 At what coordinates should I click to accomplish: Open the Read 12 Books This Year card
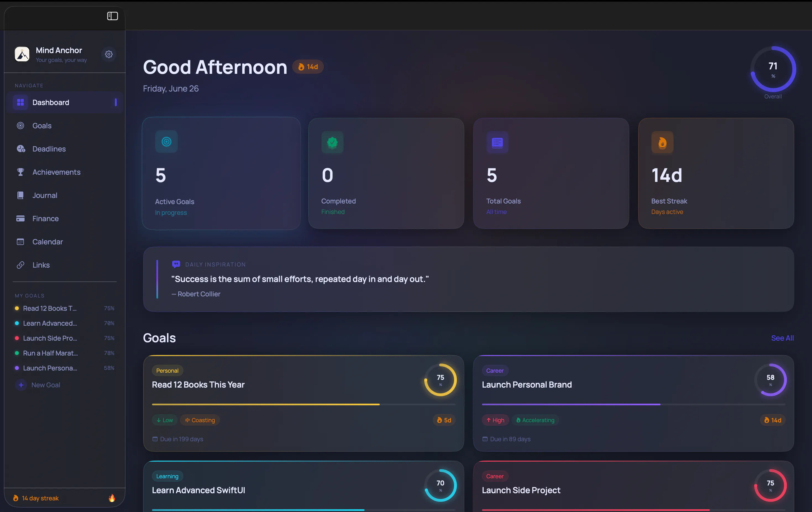point(303,403)
